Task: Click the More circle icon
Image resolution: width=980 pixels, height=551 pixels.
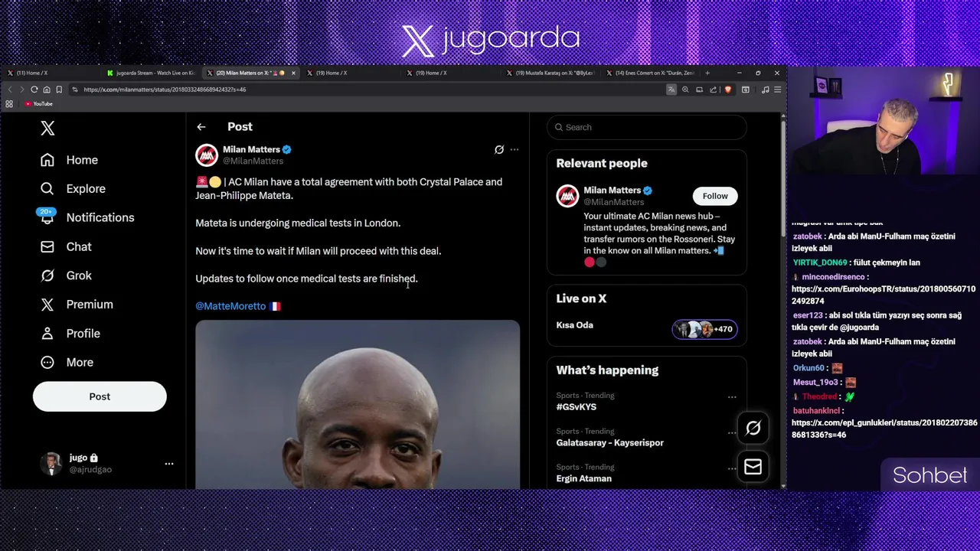Action: (47, 363)
